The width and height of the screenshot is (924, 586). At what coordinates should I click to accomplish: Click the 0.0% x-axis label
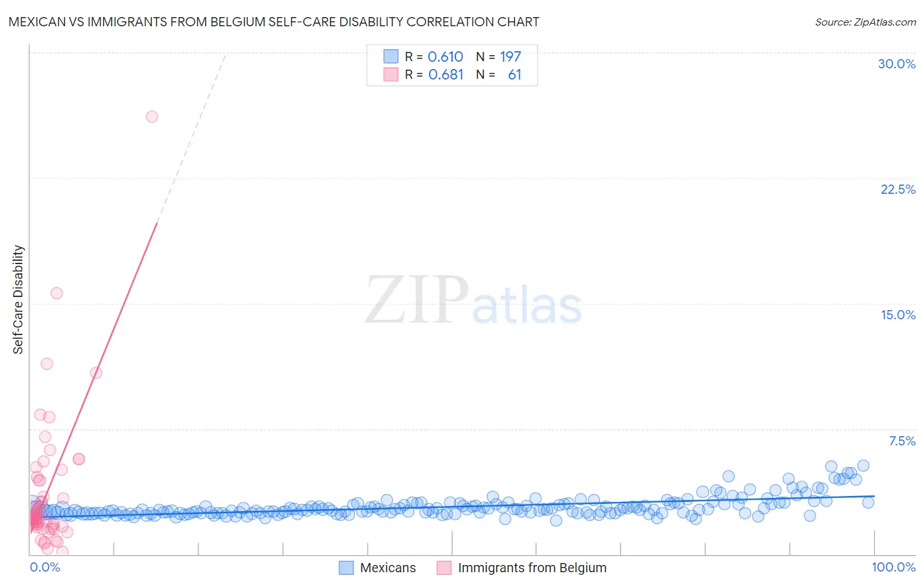tap(45, 567)
